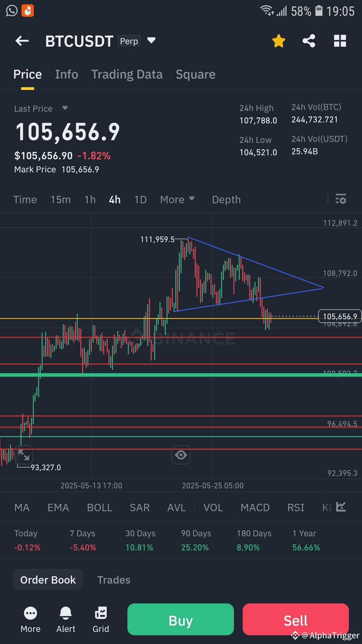This screenshot has width=362, height=644.
Task: Toggle the BOLL indicator
Action: click(100, 507)
